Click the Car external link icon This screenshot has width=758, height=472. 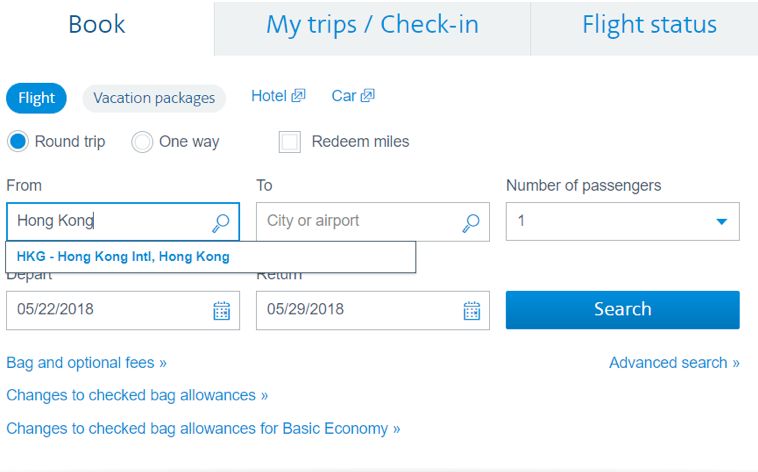click(x=367, y=96)
